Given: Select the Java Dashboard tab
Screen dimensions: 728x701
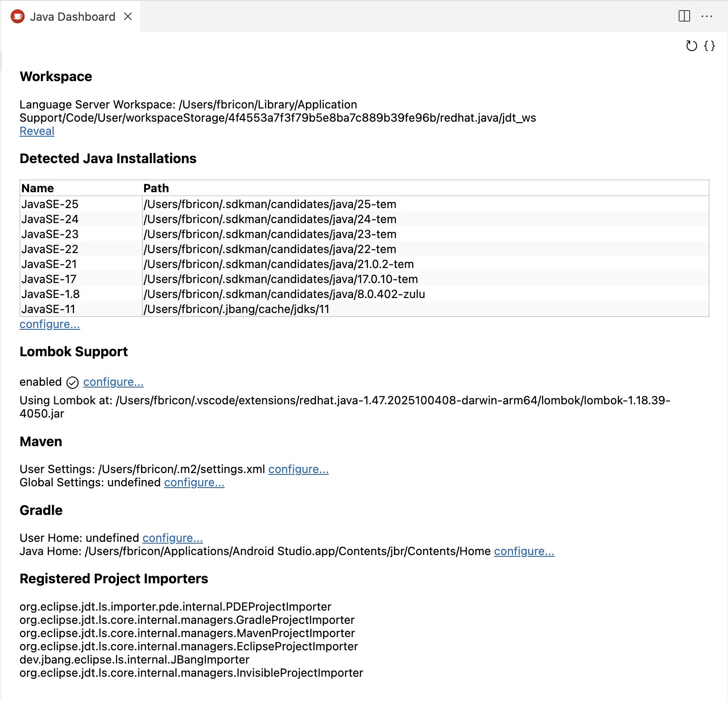Looking at the screenshot, I should click(x=71, y=16).
